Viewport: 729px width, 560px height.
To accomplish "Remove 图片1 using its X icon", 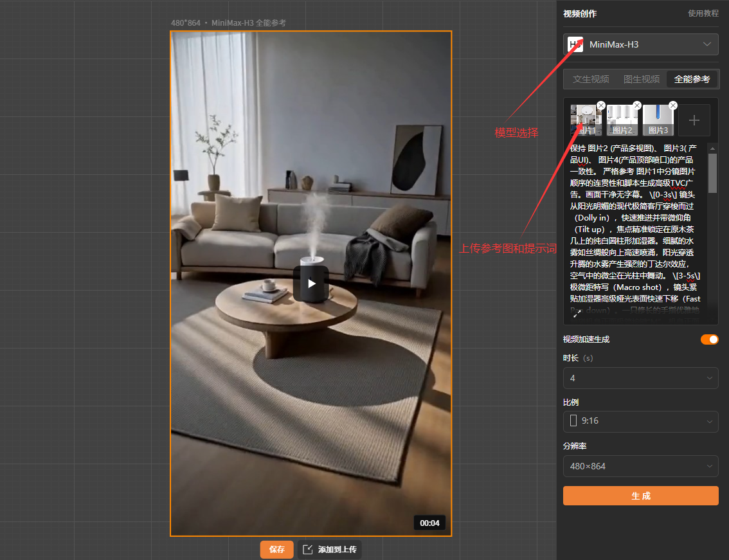I will (601, 105).
